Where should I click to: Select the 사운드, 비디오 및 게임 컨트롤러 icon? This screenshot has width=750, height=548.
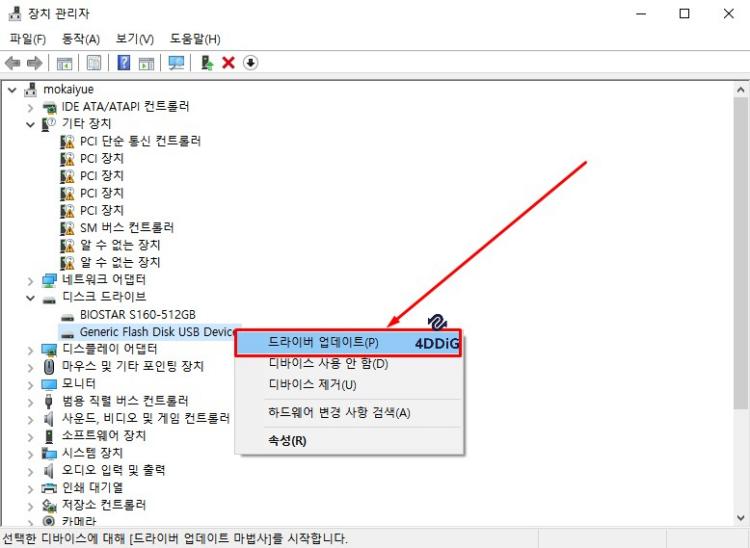point(48,419)
